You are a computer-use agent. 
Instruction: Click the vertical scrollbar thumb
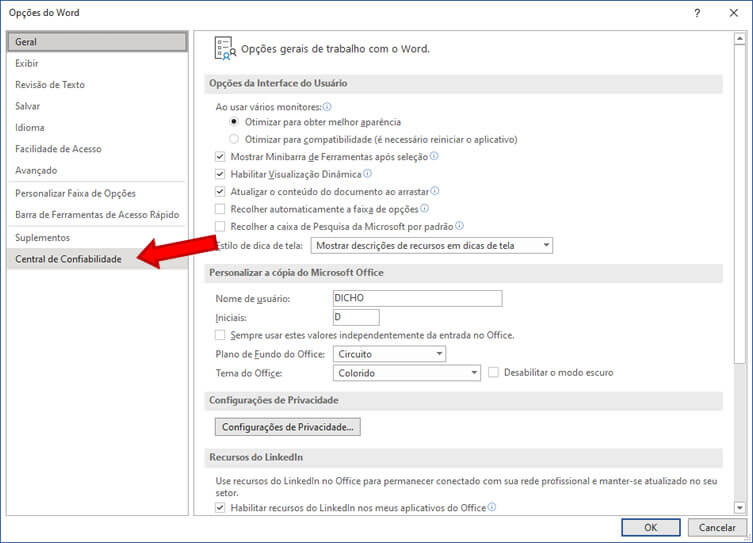click(x=740, y=204)
